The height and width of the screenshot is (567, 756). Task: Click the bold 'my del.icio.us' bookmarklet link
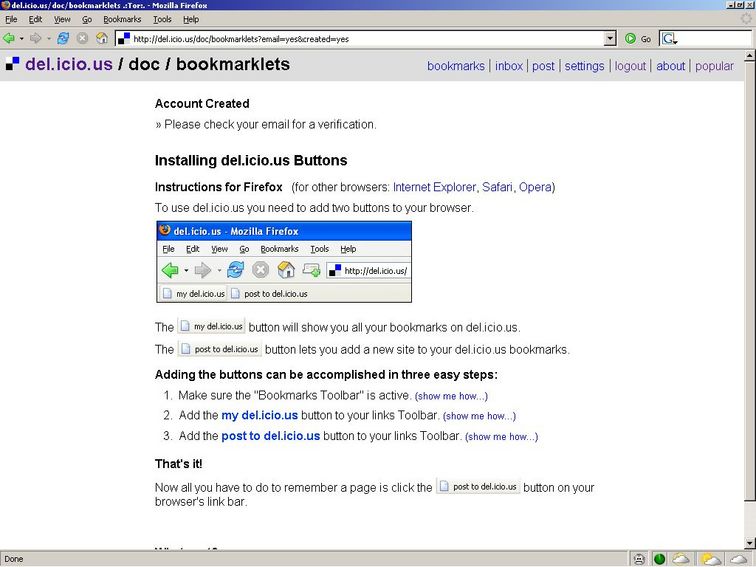click(x=259, y=415)
